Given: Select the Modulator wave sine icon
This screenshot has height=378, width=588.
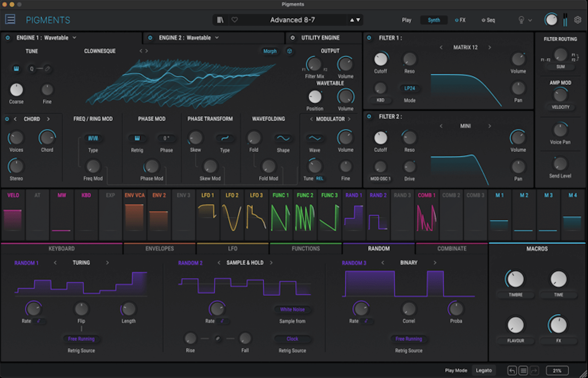Looking at the screenshot, I should point(315,138).
